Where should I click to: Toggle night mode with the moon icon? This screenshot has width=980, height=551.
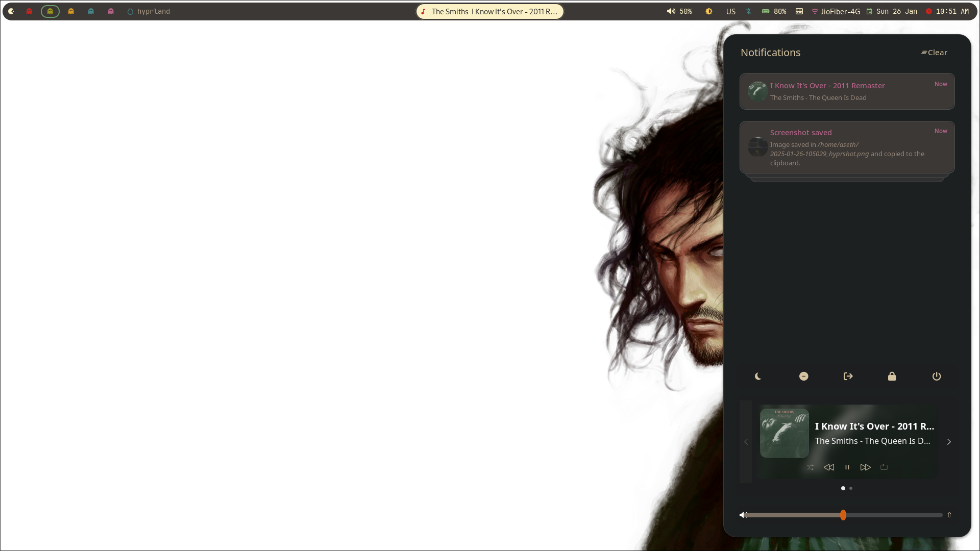pyautogui.click(x=758, y=377)
